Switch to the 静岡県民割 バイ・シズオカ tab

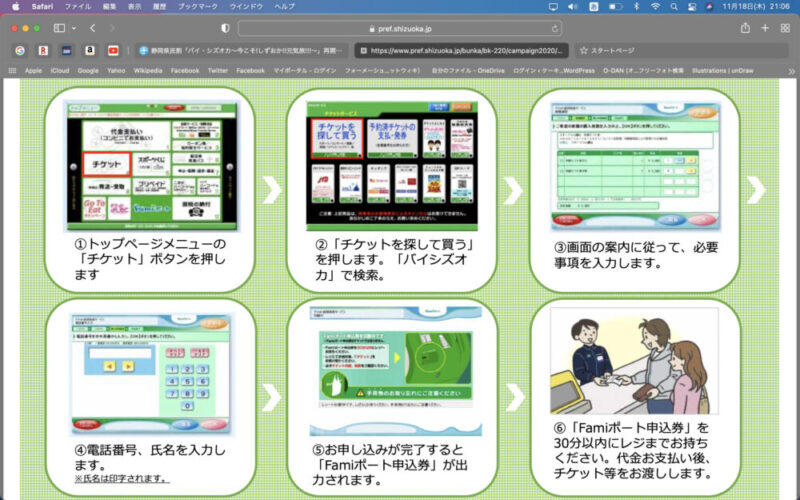(x=241, y=51)
